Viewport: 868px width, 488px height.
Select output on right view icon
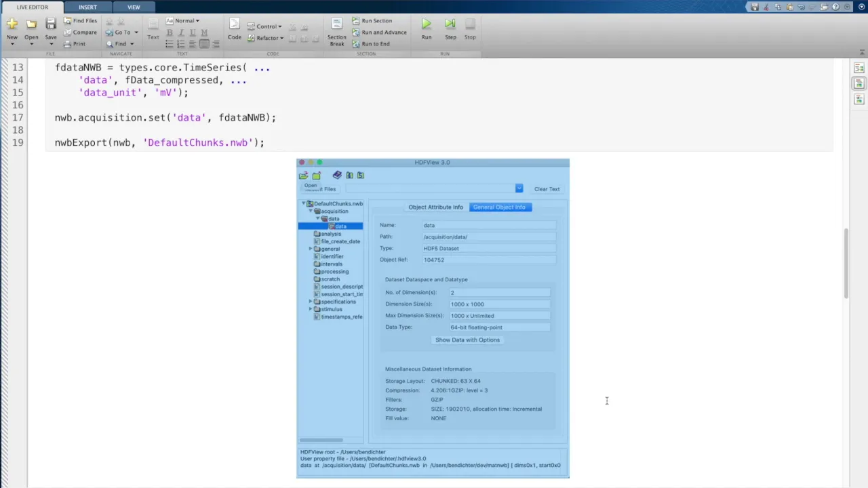tap(859, 68)
